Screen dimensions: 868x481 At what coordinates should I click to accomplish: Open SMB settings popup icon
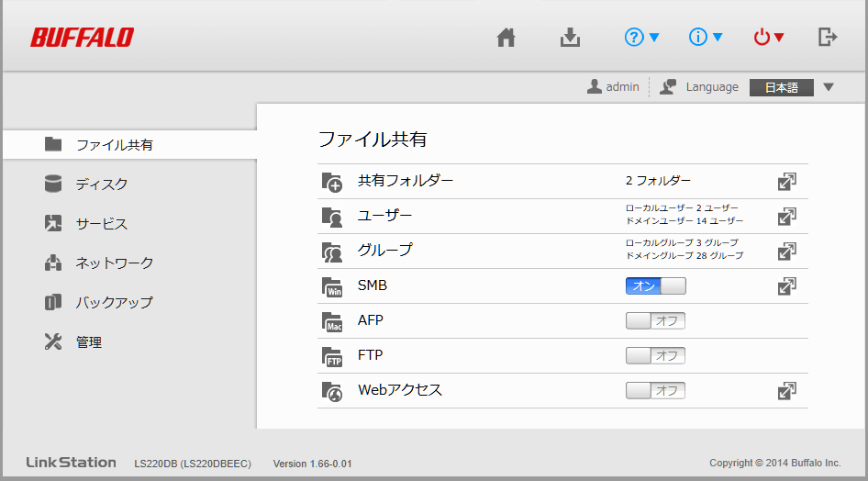tap(786, 286)
